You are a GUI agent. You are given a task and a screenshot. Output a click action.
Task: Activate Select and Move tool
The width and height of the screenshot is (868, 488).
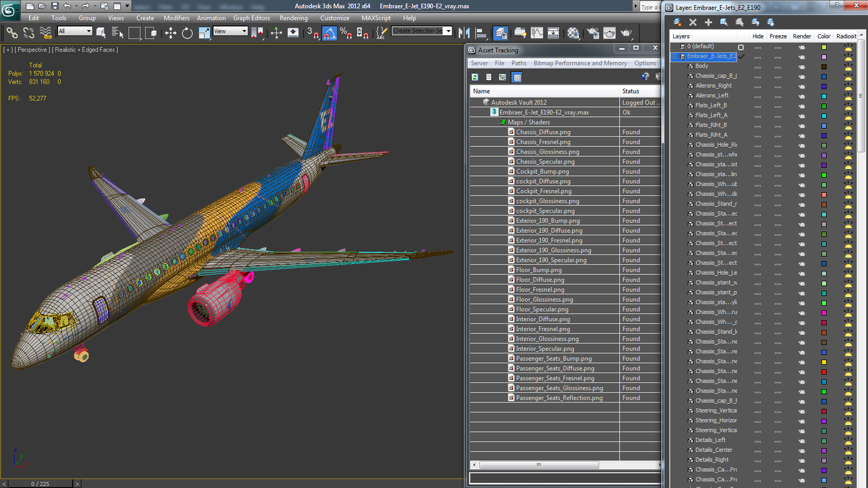[x=170, y=33]
